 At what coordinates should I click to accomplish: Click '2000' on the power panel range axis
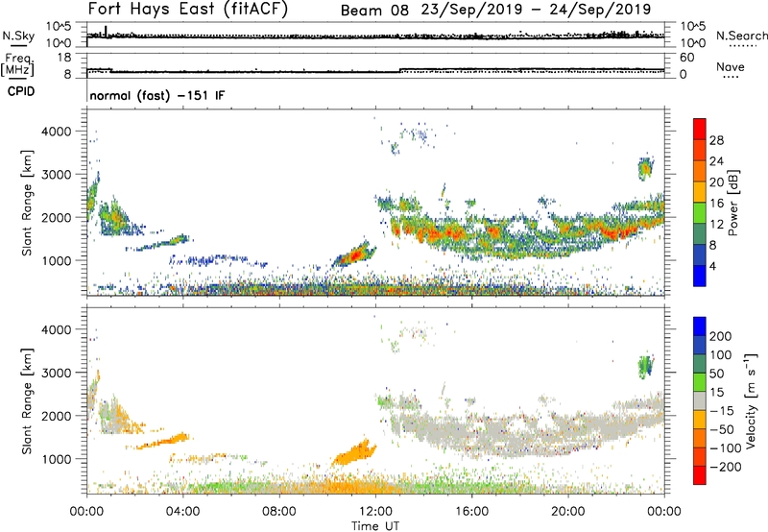pyautogui.click(x=56, y=218)
